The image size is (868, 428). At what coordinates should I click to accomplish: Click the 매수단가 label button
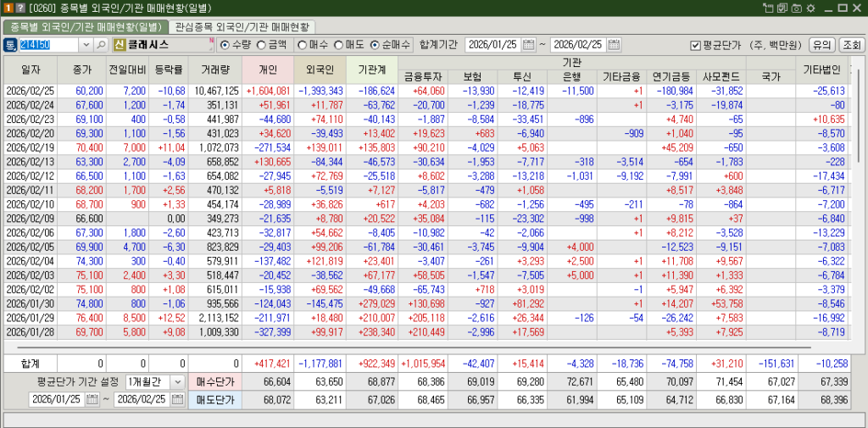click(214, 381)
